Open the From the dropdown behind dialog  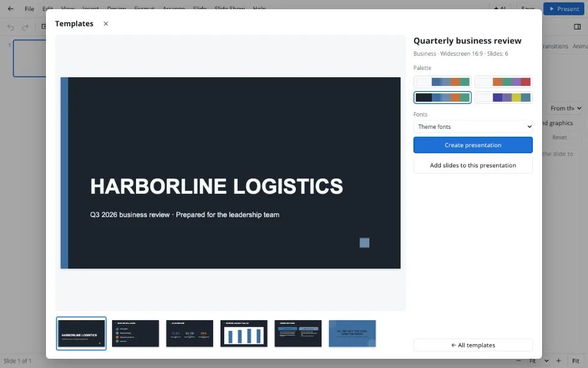pyautogui.click(x=564, y=108)
